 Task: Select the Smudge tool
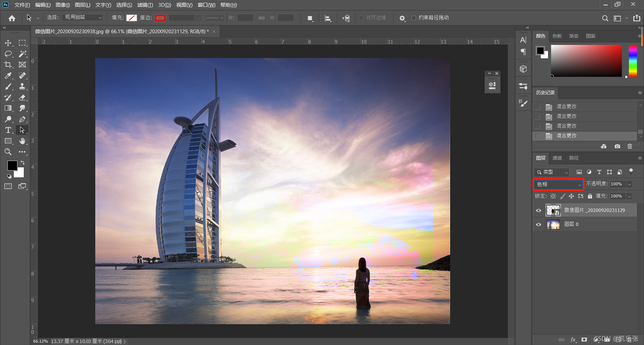pyautogui.click(x=22, y=108)
